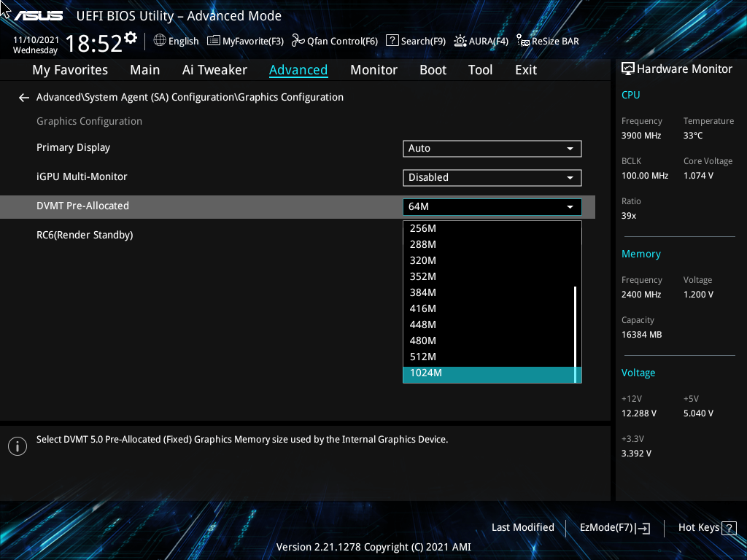Screen dimensions: 747x560
Task: Toggle ReSize BAR icon
Action: pyautogui.click(x=523, y=41)
